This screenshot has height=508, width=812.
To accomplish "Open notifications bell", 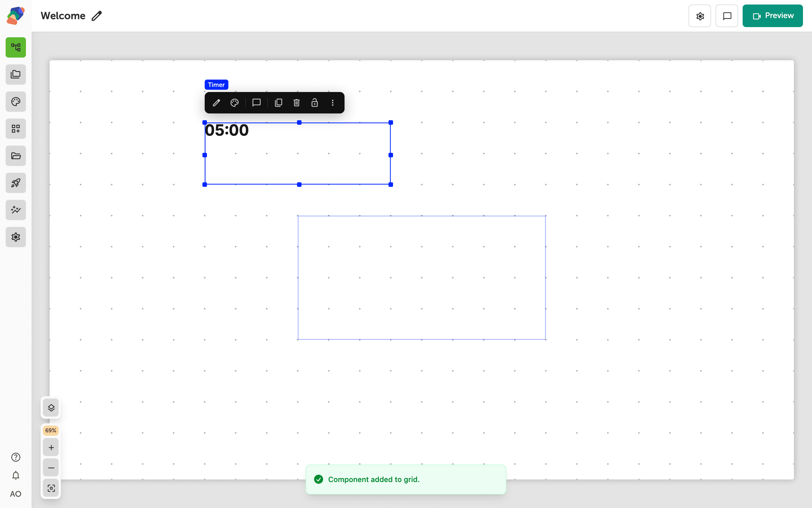I will (16, 476).
